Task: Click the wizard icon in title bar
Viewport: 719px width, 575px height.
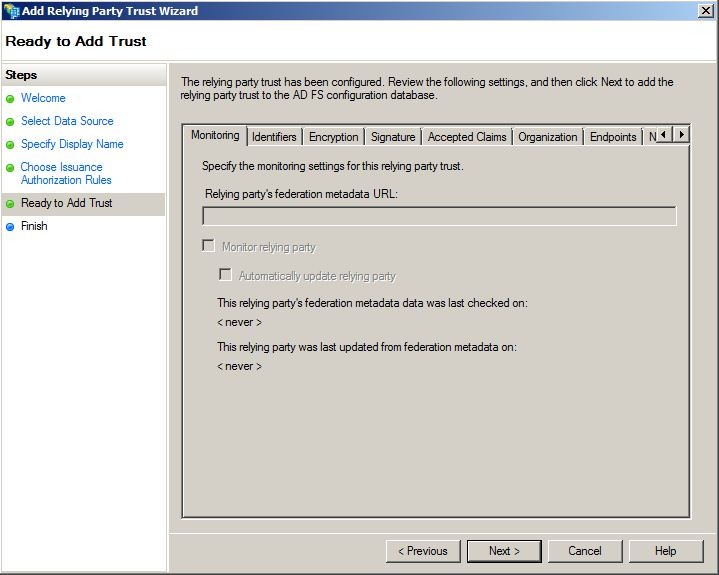Action: [11, 11]
